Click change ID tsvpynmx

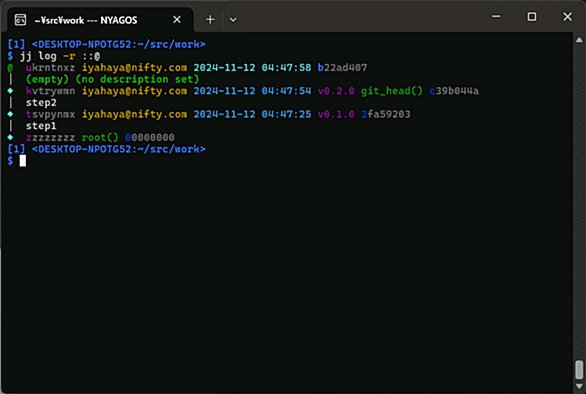pos(50,114)
